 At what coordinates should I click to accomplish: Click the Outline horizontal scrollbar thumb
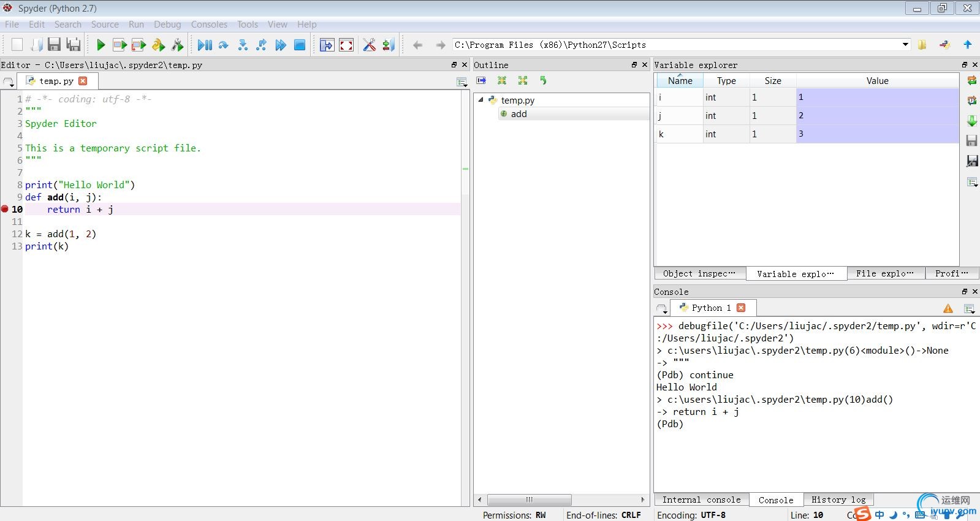[x=529, y=500]
